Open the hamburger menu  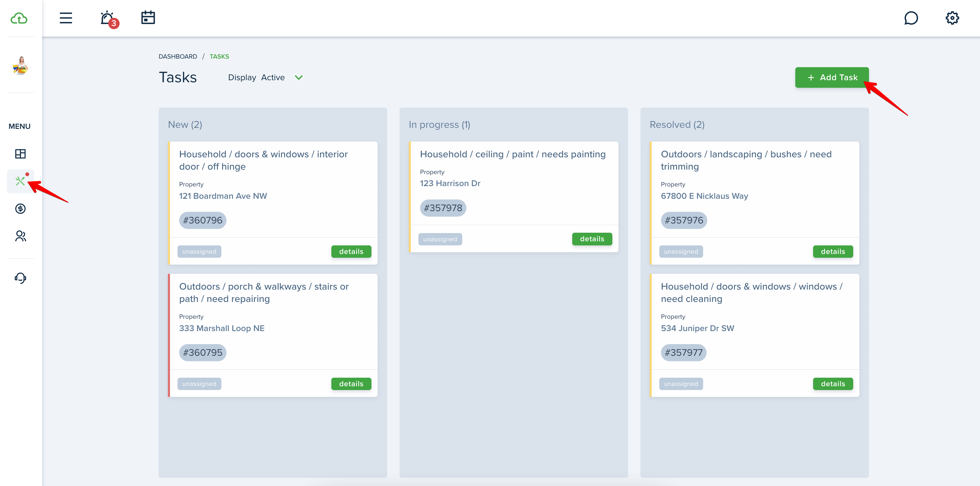point(66,18)
